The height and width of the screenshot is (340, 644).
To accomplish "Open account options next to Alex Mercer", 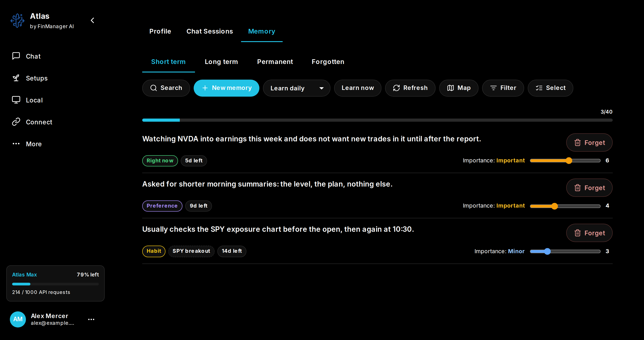I will (91, 319).
